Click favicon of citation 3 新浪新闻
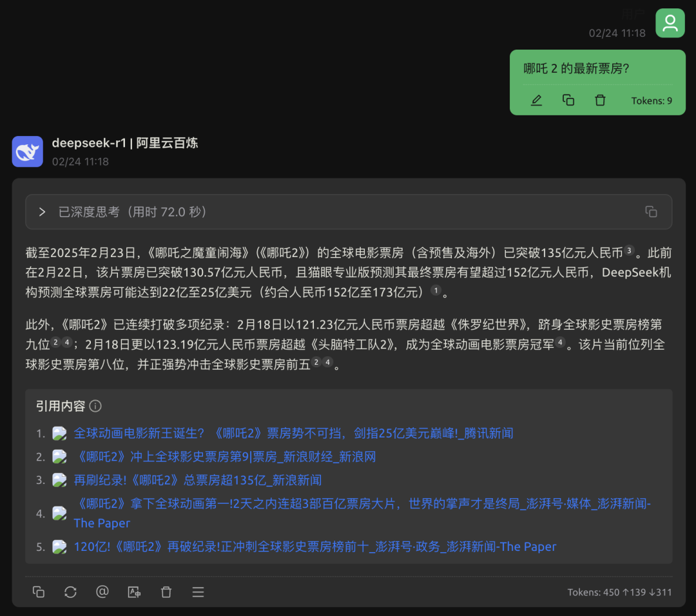The height and width of the screenshot is (616, 696). tap(59, 480)
